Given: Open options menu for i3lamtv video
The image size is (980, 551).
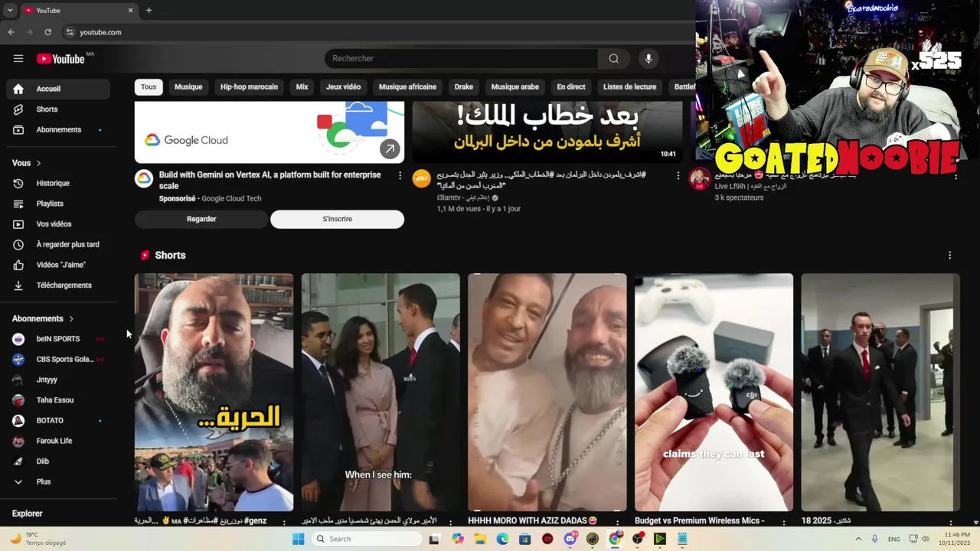Looking at the screenshot, I should click(x=678, y=176).
